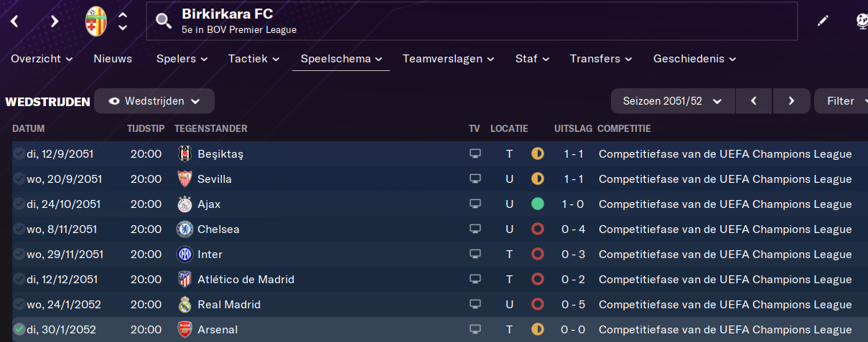
Task: Open the Birkirkara FC club badge
Action: point(95,21)
